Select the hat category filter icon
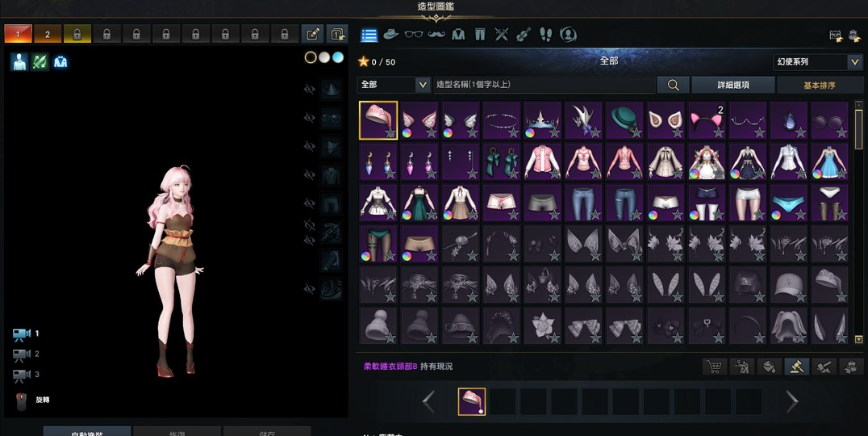868x436 pixels. click(x=391, y=35)
